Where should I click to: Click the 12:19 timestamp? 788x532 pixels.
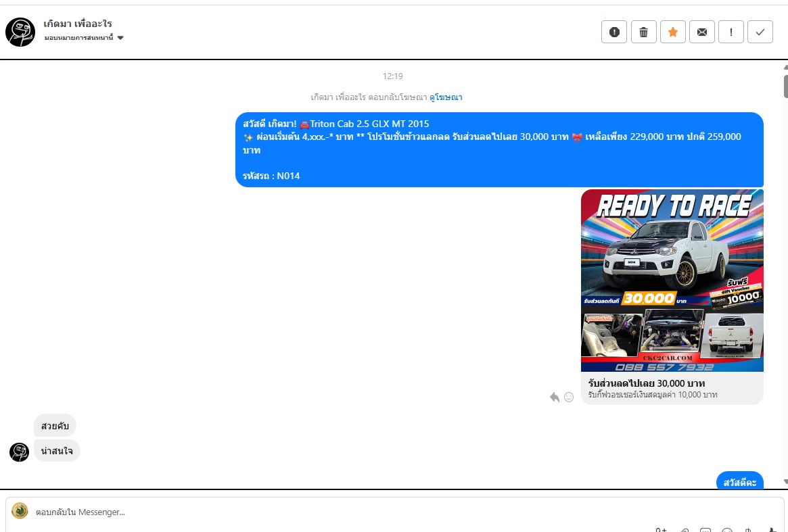[392, 76]
